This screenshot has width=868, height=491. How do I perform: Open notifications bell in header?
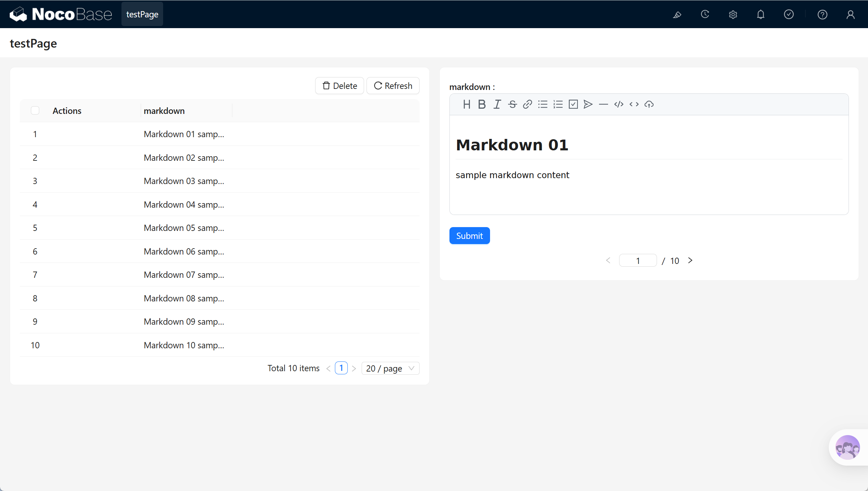[x=761, y=15]
